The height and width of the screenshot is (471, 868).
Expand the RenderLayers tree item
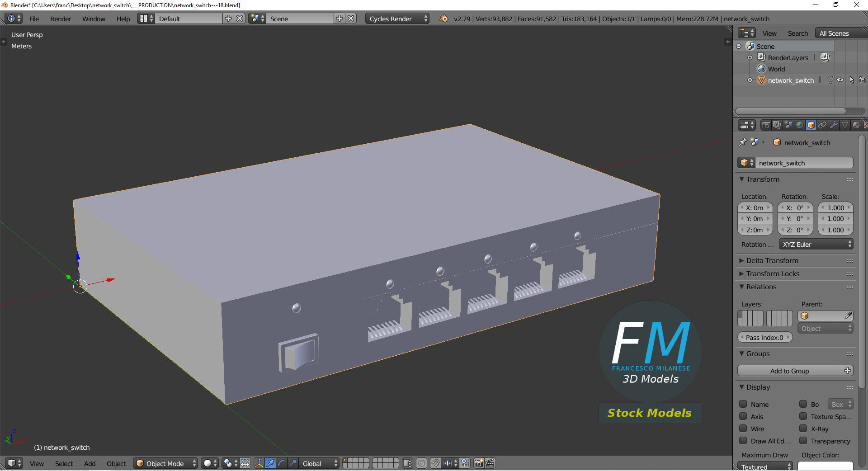(x=750, y=57)
